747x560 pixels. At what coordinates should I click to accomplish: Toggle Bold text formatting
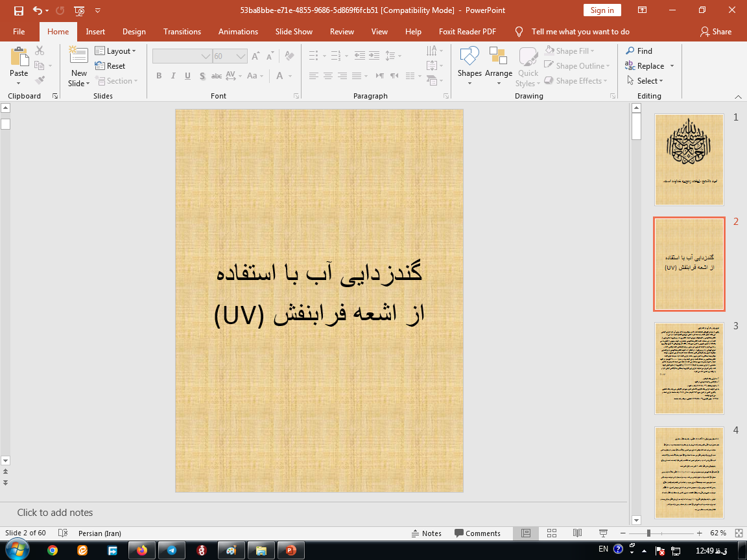pyautogui.click(x=159, y=76)
